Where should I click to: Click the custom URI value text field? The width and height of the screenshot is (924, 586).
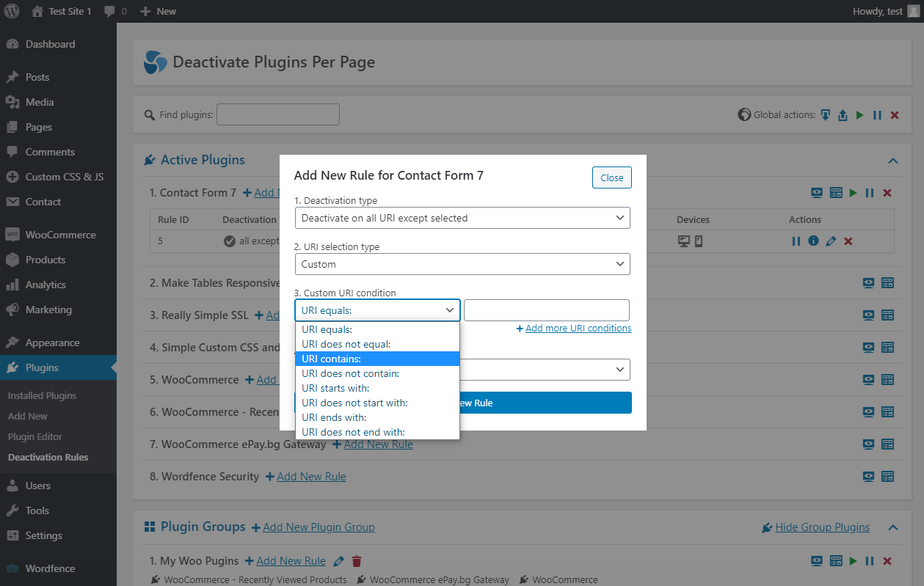[547, 310]
